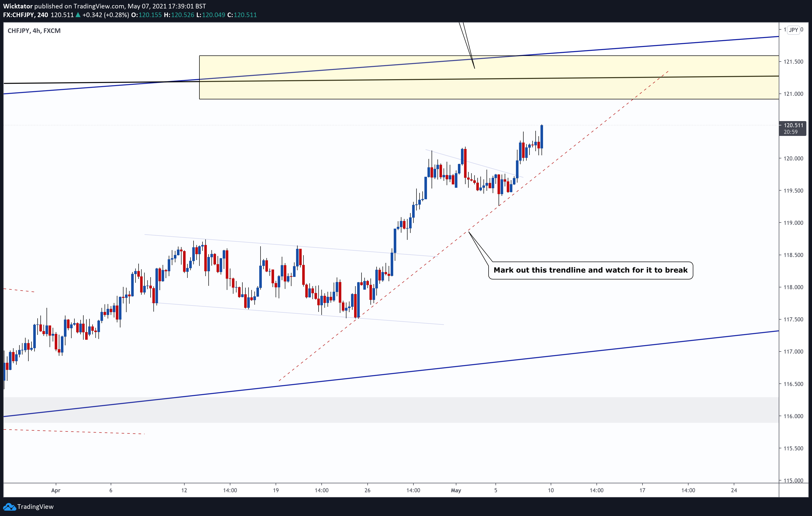The image size is (812, 516).
Task: Click the candle countdown timer 20:59
Action: click(x=791, y=132)
